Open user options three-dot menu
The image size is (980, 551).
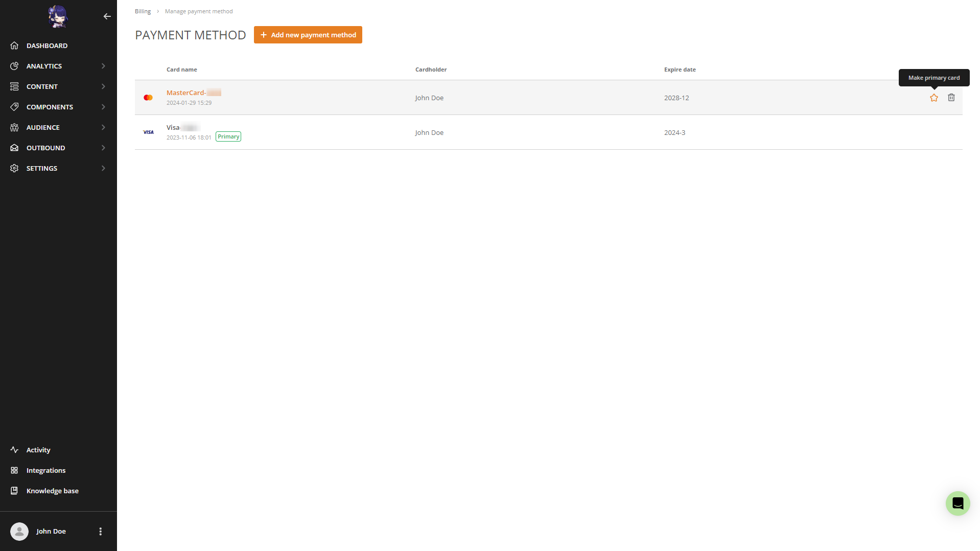[101, 532]
